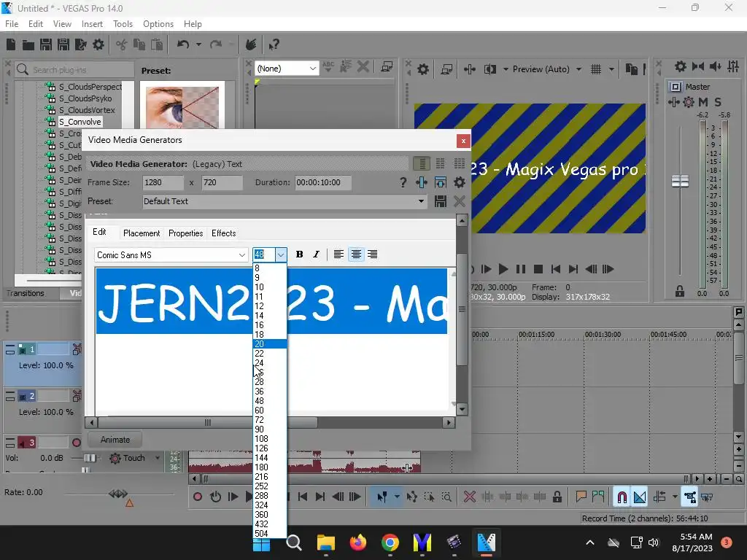Click the New project icon in toolbar
The image size is (747, 560).
(11, 44)
